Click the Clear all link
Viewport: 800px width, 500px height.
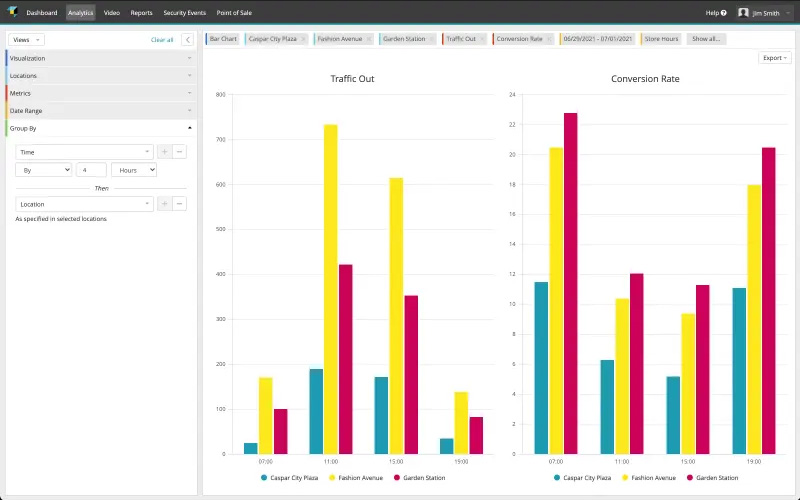pyautogui.click(x=162, y=40)
